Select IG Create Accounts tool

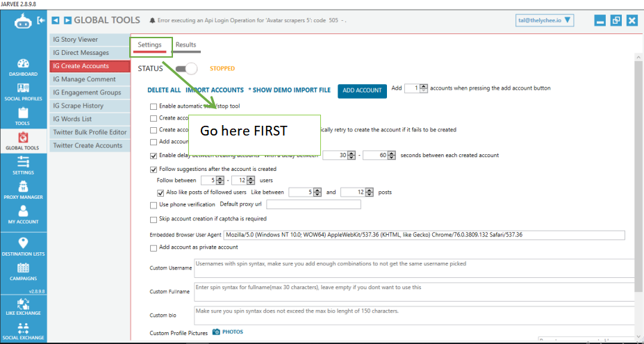[90, 66]
